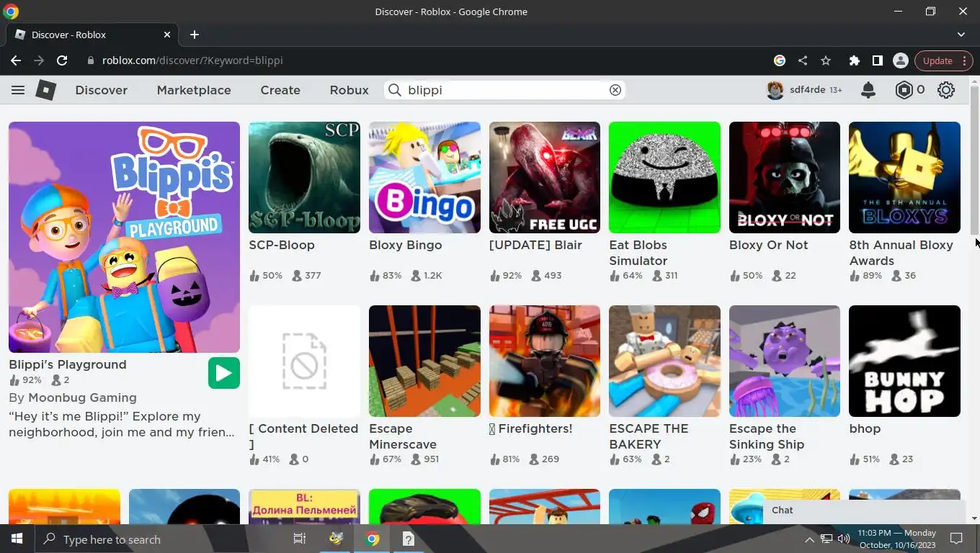Image resolution: width=980 pixels, height=553 pixels.
Task: Reload the Roblox page
Action: [62, 60]
